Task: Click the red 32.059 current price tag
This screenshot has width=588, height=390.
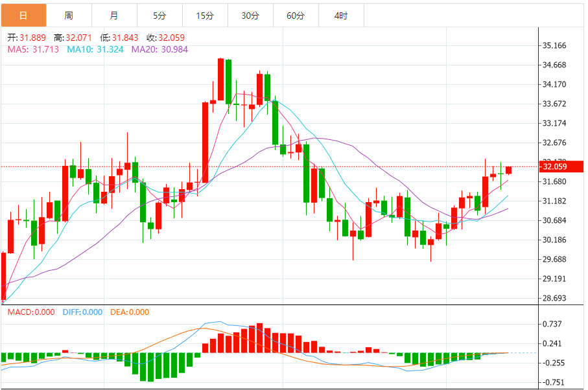Action: tap(561, 166)
